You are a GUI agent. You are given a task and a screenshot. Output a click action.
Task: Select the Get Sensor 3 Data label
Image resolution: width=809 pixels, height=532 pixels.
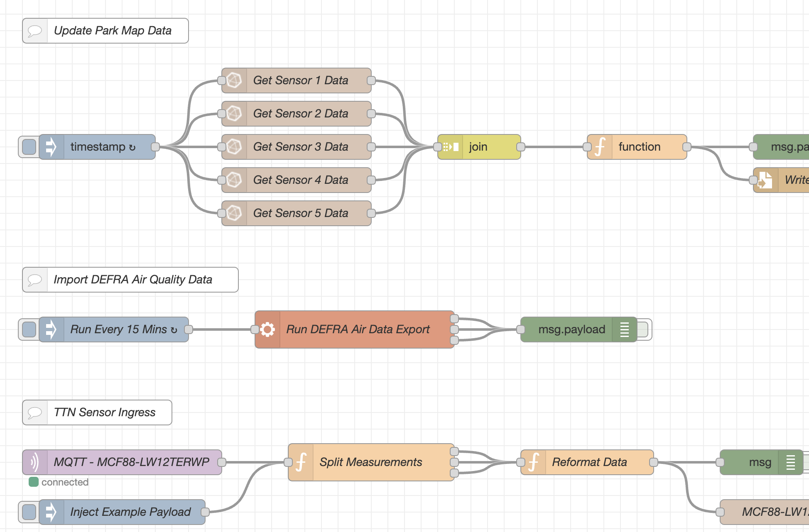301,147
